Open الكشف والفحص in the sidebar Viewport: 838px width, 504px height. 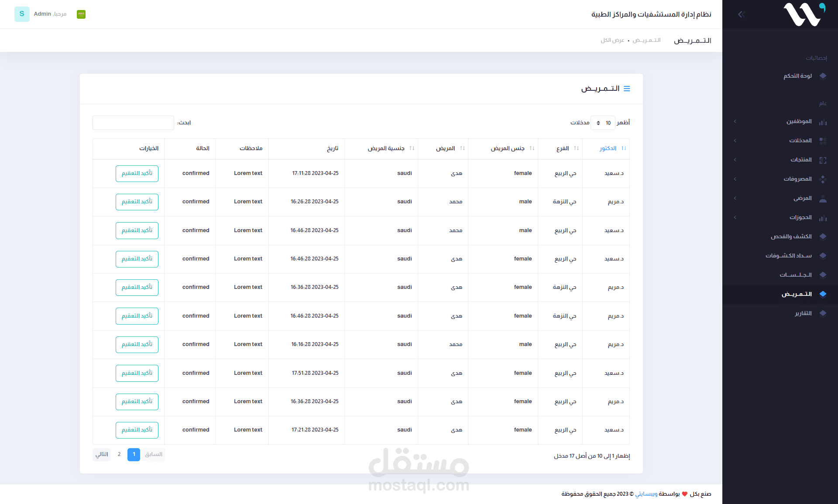(791, 237)
